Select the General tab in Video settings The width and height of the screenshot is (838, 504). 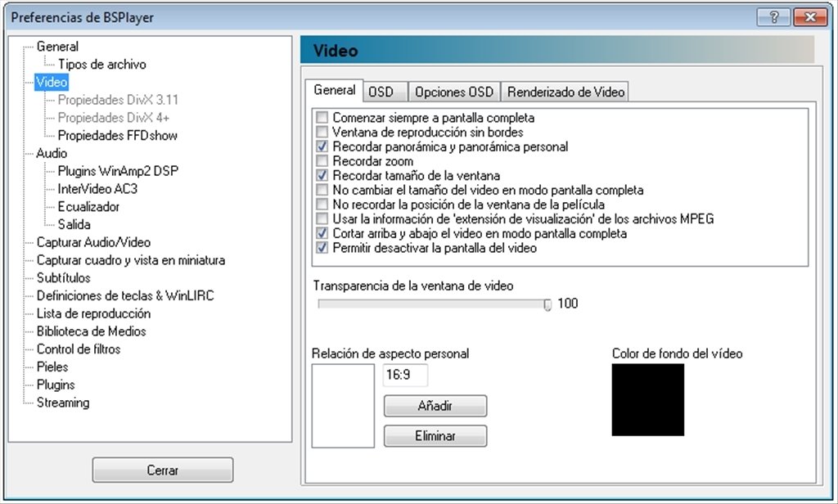click(x=335, y=90)
